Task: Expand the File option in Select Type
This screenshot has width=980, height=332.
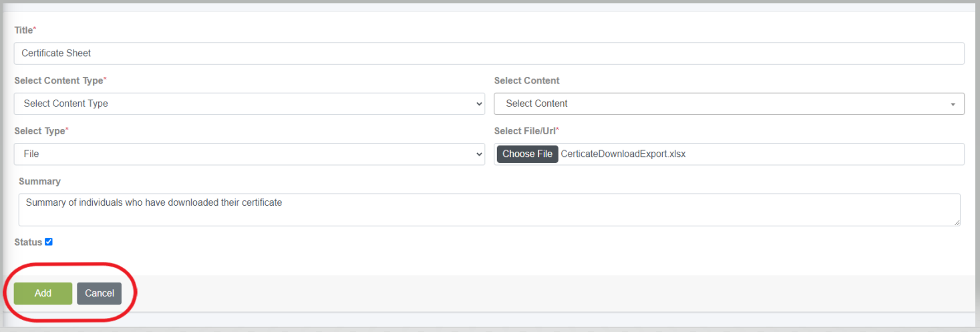Action: [x=249, y=154]
